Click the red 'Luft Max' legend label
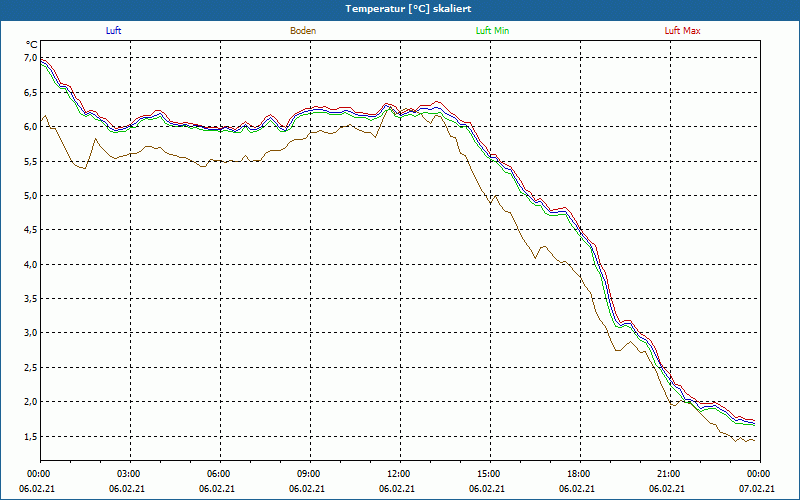 click(682, 31)
